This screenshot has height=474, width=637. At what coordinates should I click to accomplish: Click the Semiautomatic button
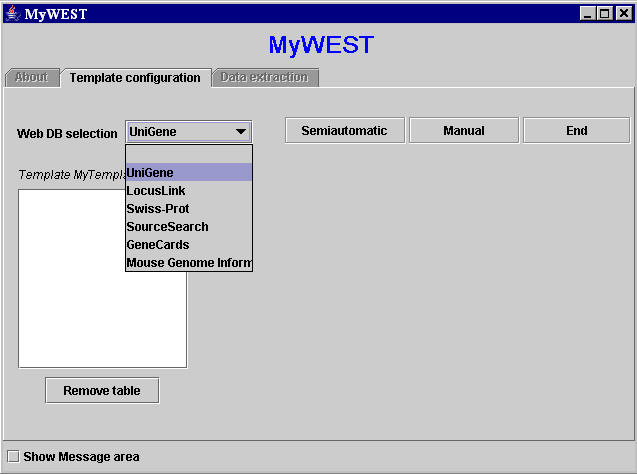point(344,130)
